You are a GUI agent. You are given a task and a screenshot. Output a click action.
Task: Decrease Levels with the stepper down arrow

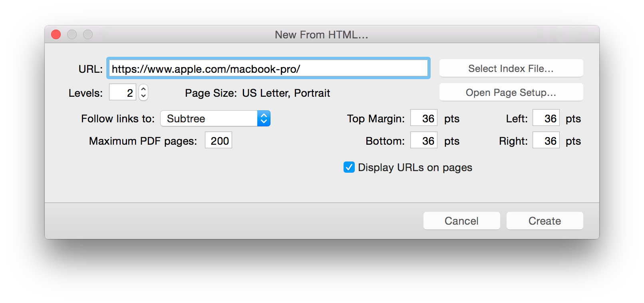pos(143,96)
